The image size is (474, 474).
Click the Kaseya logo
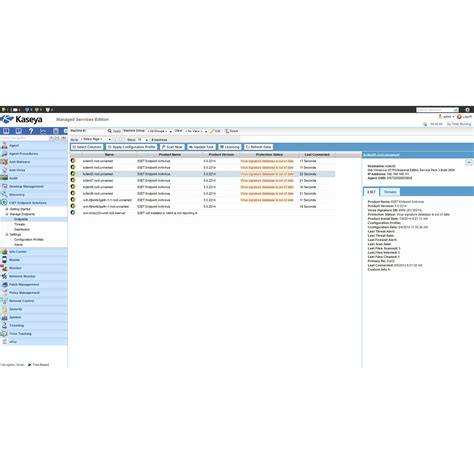[x=22, y=119]
